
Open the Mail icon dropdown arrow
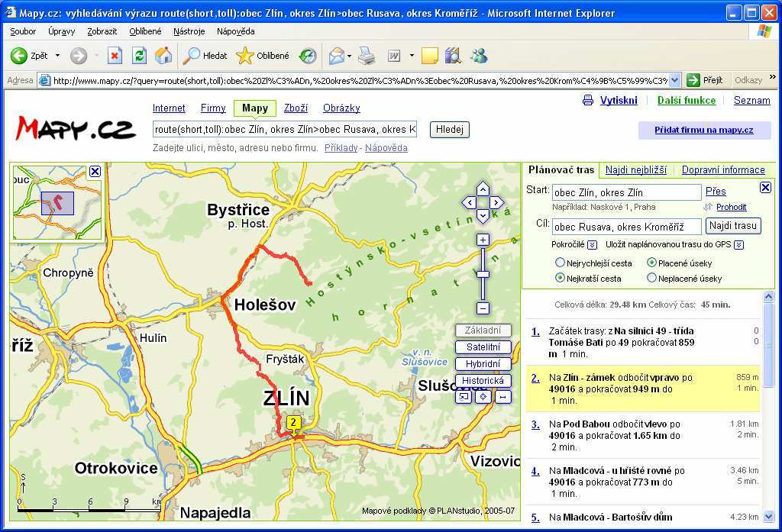(x=349, y=56)
